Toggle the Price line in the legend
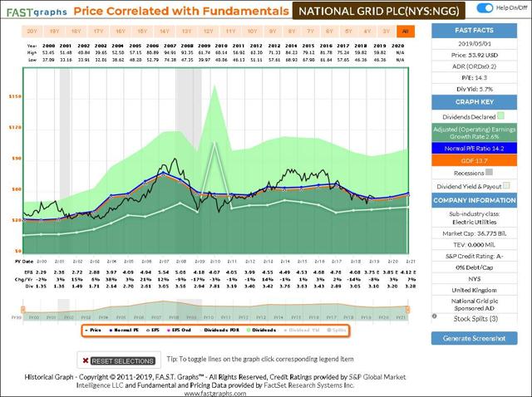The image size is (532, 397). point(92,330)
